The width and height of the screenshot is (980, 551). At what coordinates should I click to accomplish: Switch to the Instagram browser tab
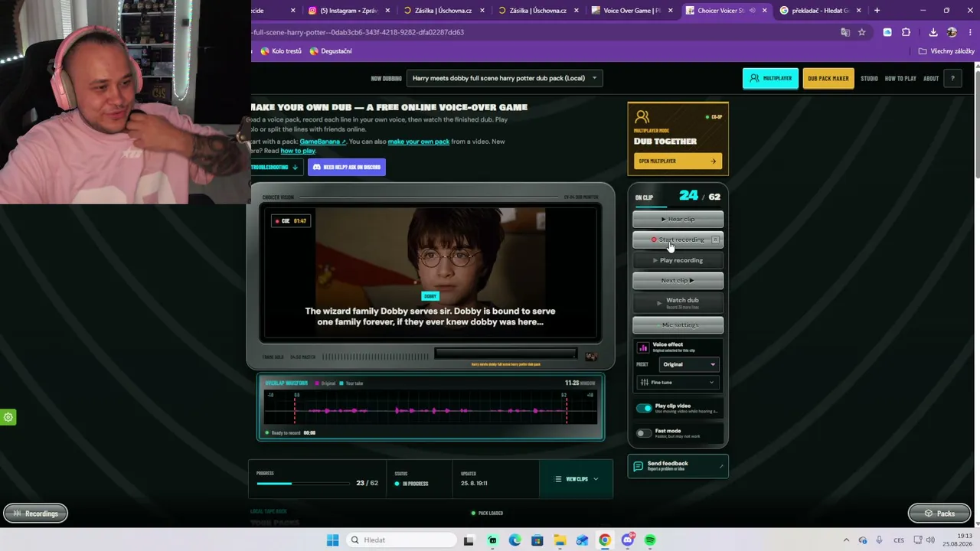(349, 11)
